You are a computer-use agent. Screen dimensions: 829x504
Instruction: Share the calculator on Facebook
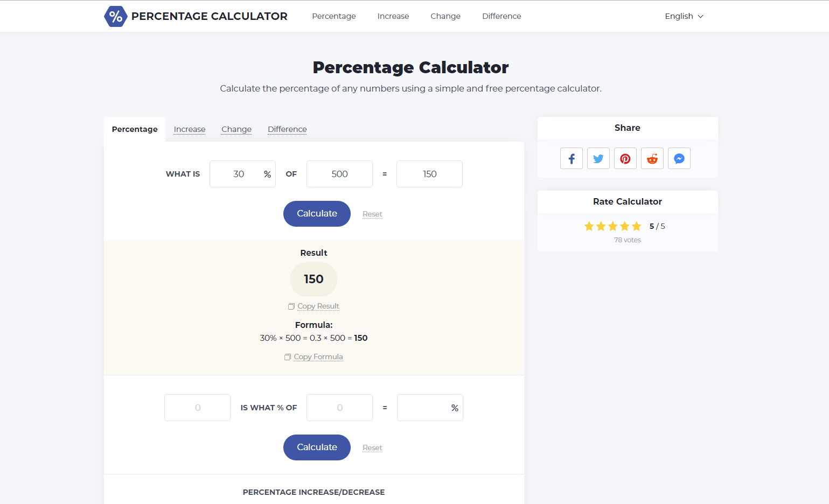571,158
